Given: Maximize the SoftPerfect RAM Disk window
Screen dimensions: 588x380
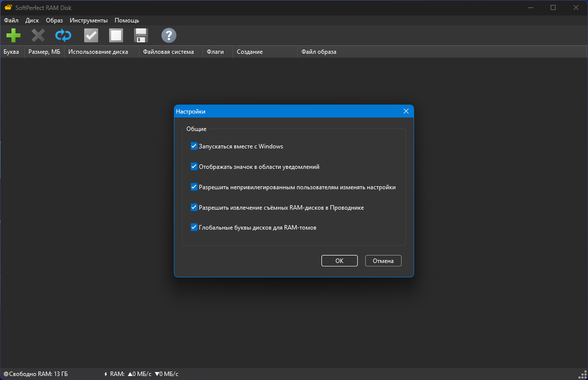Looking at the screenshot, I should point(553,7).
